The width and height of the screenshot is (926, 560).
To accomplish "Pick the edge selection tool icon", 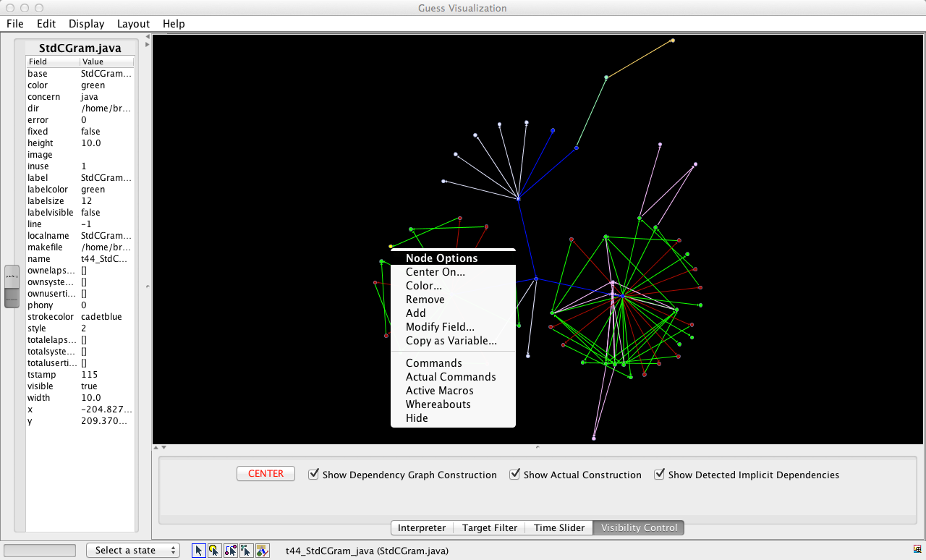I will (231, 551).
